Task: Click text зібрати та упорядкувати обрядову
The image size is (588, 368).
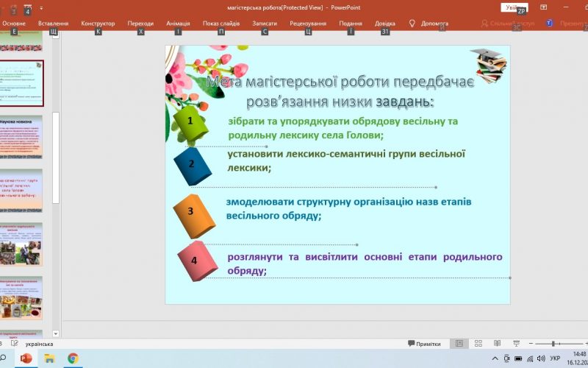Action: click(343, 128)
